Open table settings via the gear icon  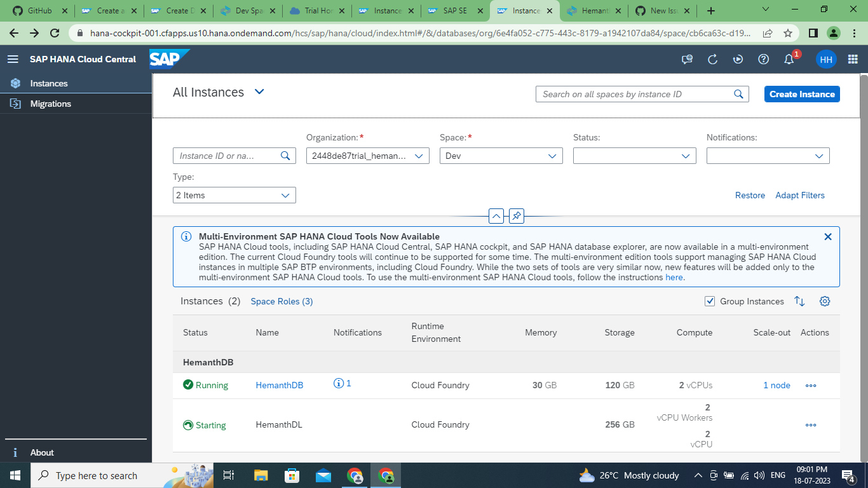pyautogui.click(x=825, y=301)
